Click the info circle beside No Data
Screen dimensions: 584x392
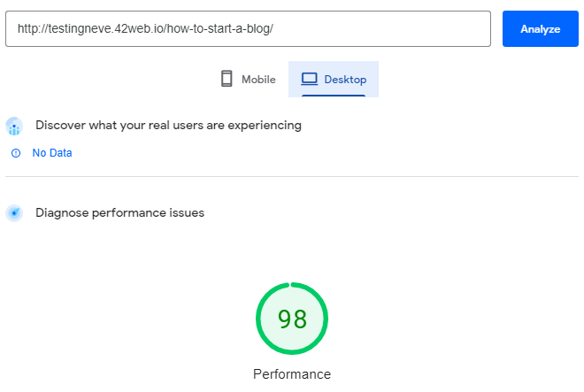click(16, 153)
